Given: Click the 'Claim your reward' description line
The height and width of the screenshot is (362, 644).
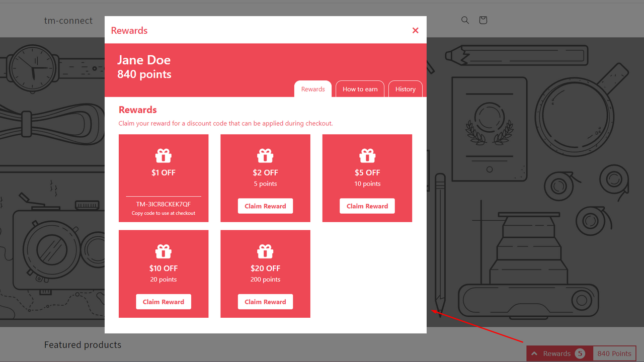Looking at the screenshot, I should point(225,123).
